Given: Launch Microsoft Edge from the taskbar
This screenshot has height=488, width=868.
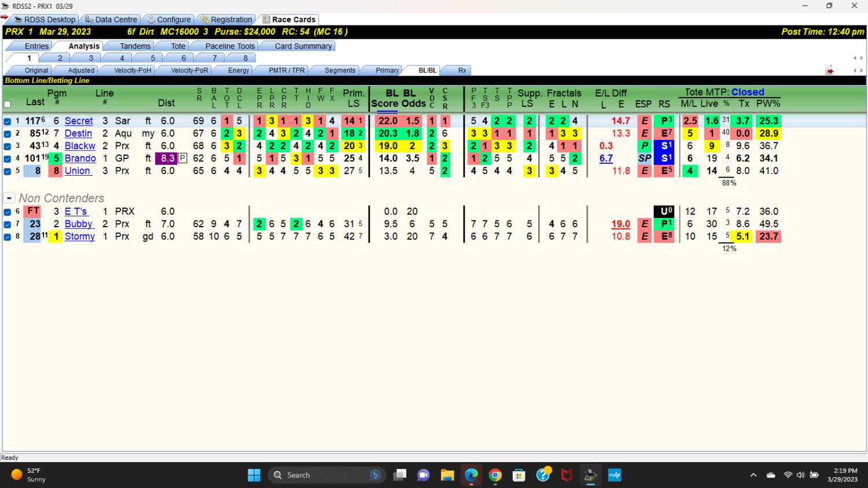Looking at the screenshot, I should [x=471, y=475].
